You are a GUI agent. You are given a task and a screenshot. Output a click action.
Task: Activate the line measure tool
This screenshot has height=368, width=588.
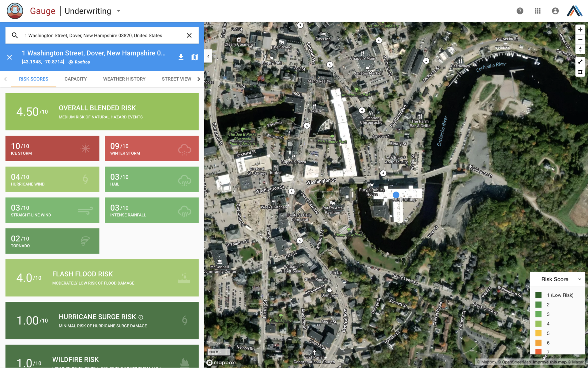[x=580, y=62]
